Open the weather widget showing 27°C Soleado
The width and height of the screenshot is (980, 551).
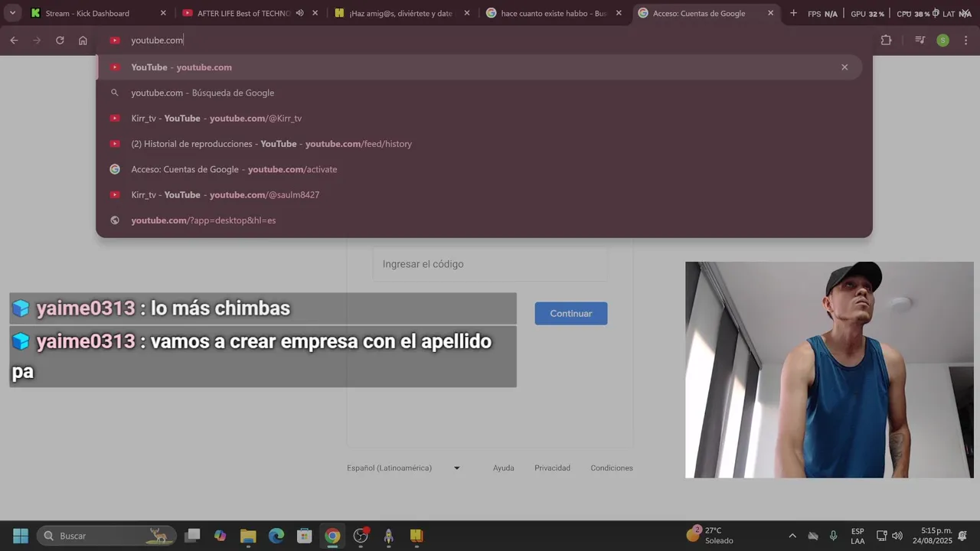tap(710, 536)
